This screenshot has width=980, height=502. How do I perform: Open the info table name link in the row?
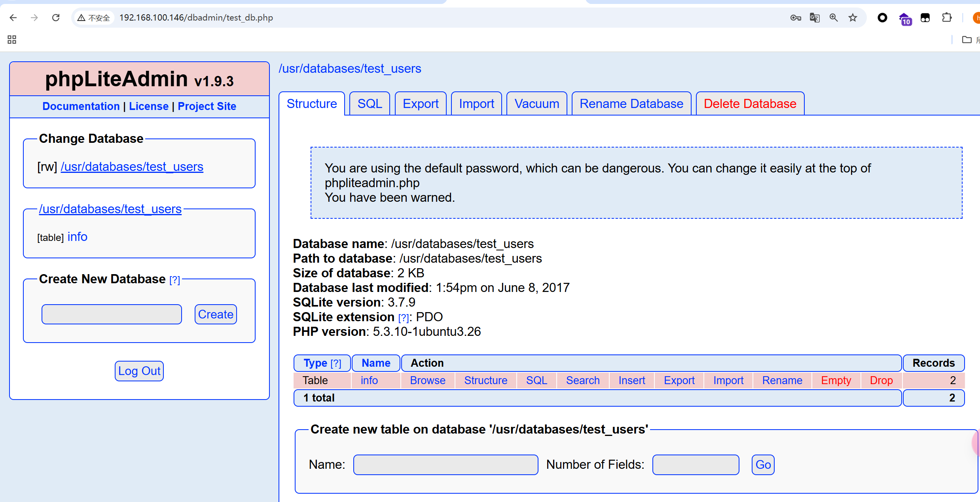coord(369,381)
